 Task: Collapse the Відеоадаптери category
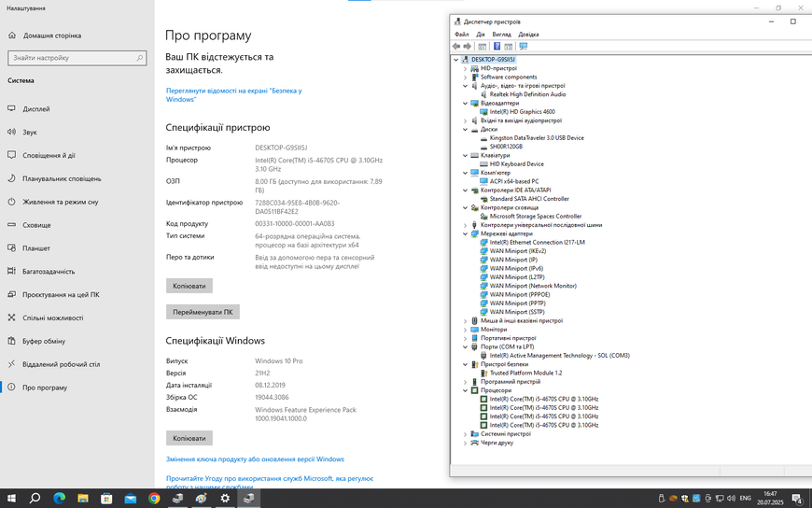465,103
